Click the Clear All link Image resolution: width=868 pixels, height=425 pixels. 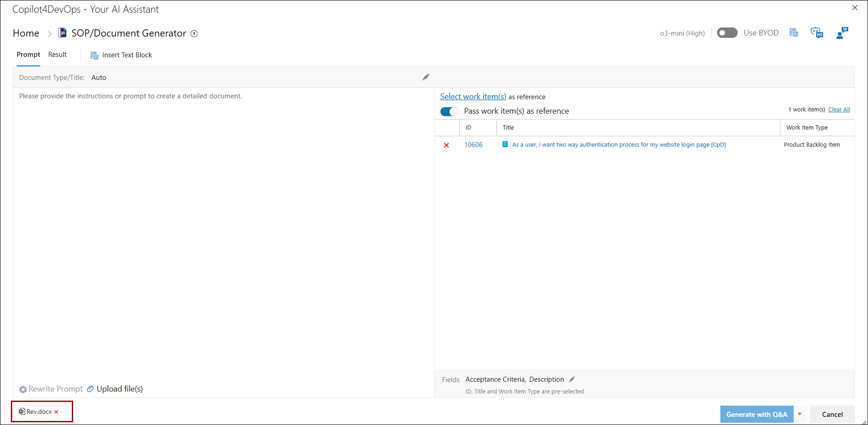coord(839,110)
